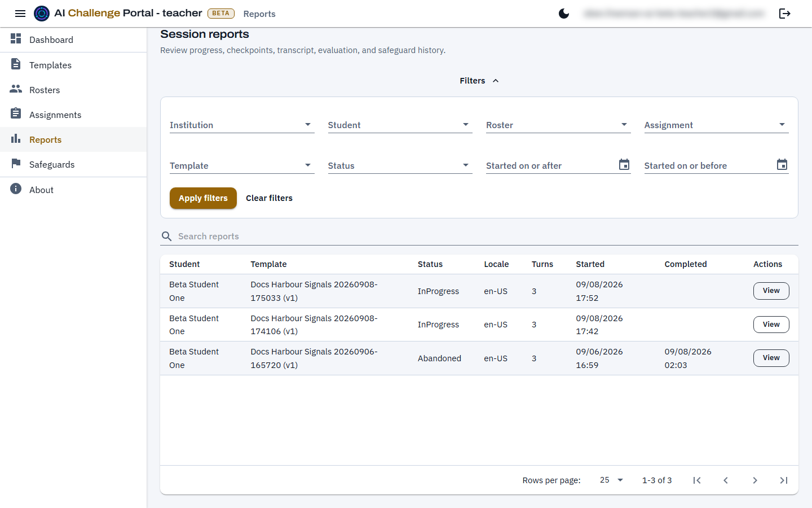The image size is (812, 508).
Task: Open Rosters from sidebar
Action: click(x=73, y=90)
